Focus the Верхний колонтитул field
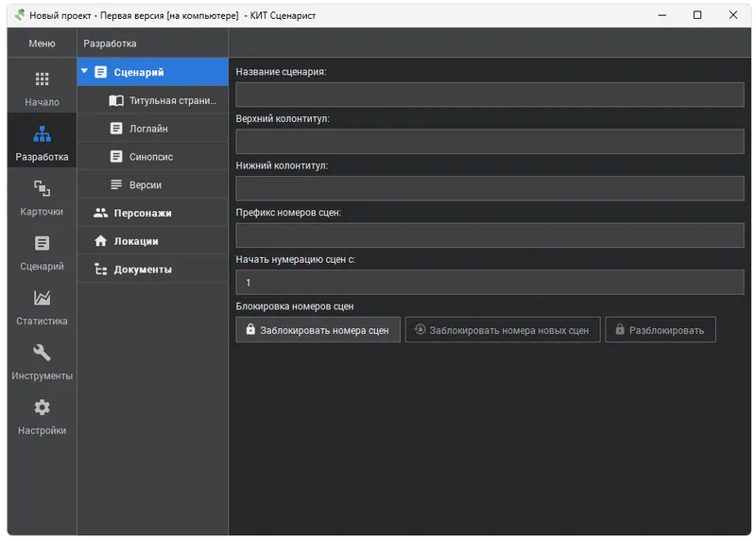The width and height of the screenshot is (756, 541). [x=490, y=142]
